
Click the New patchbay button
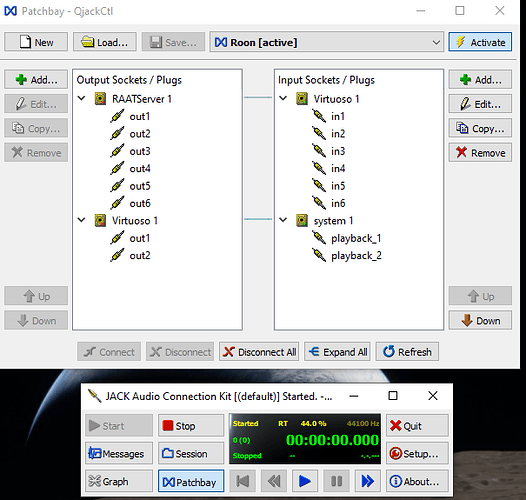tap(36, 42)
